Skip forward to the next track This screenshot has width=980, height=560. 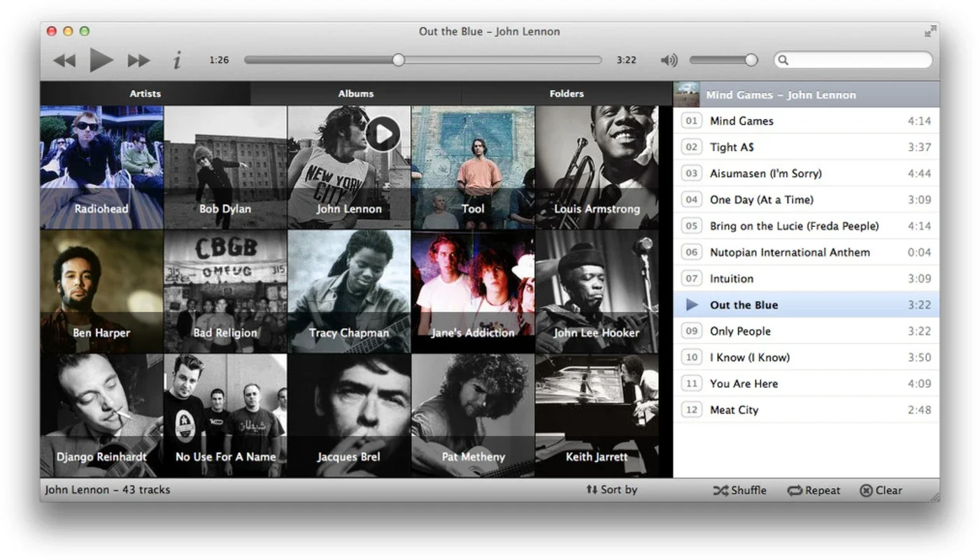tap(139, 61)
